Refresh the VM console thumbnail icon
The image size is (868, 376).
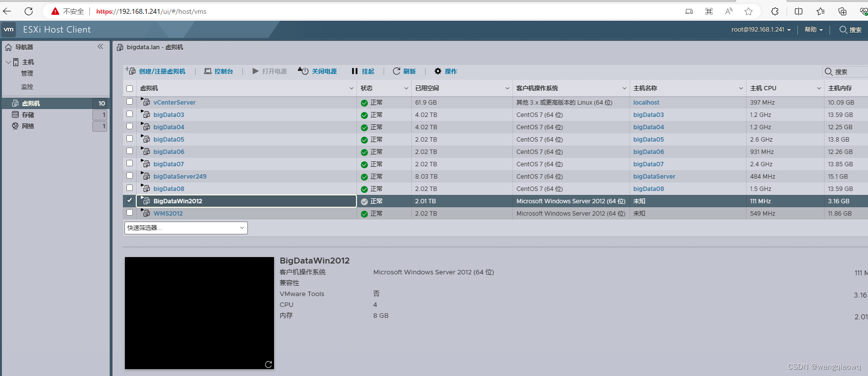coord(268,364)
